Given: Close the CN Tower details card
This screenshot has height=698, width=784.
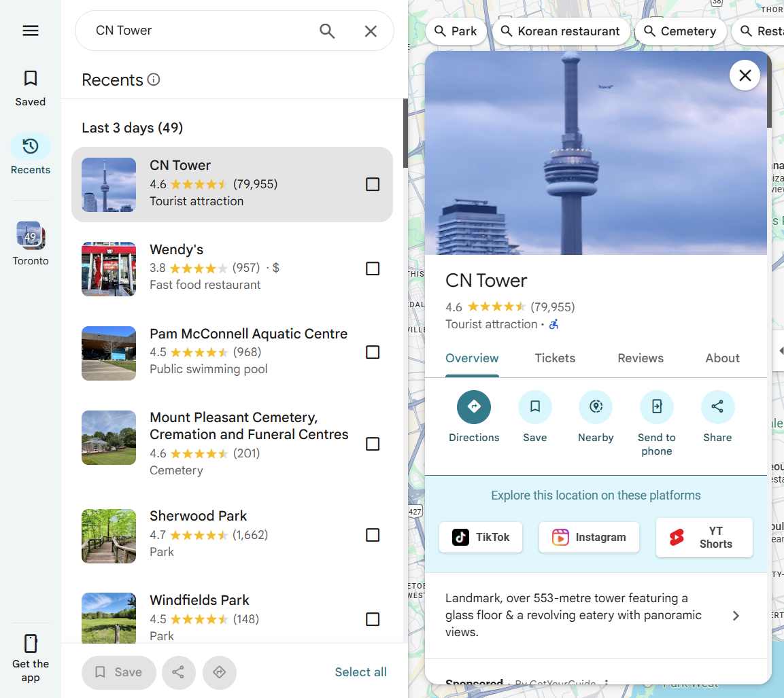Looking at the screenshot, I should [x=745, y=75].
